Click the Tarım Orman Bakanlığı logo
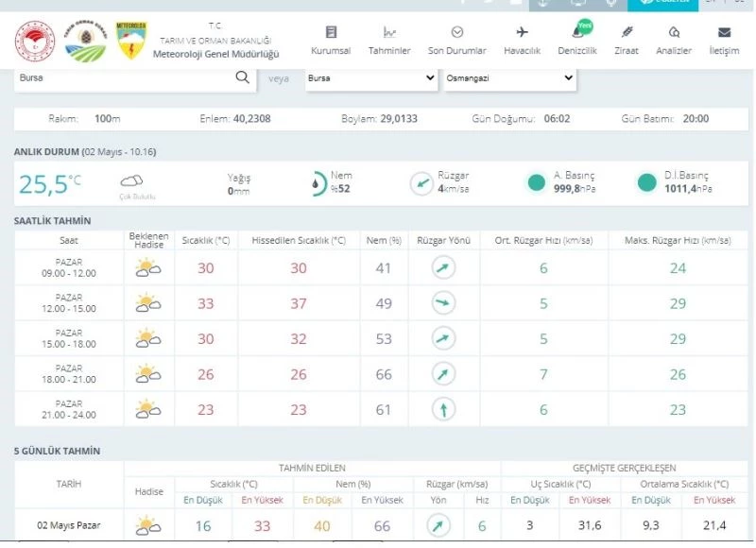Screen dimensions: 756x548 point(83,40)
